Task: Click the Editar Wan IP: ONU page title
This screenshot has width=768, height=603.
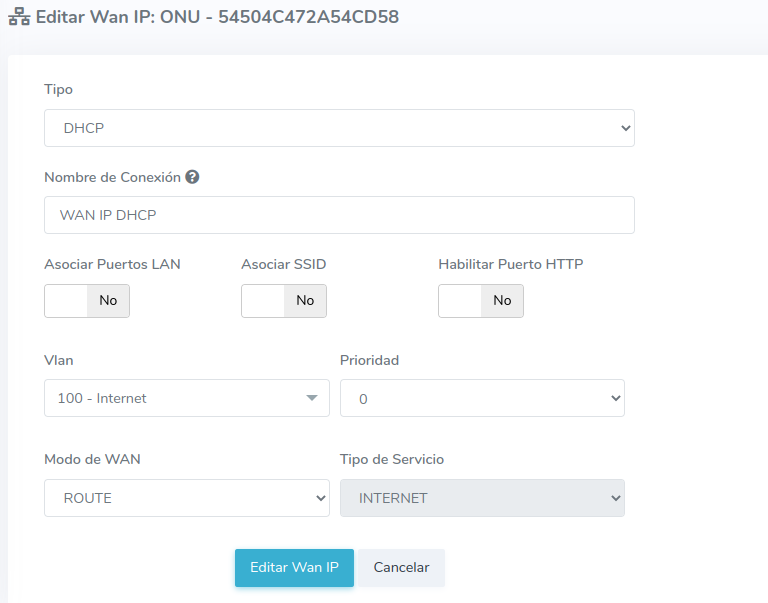Action: click(217, 18)
